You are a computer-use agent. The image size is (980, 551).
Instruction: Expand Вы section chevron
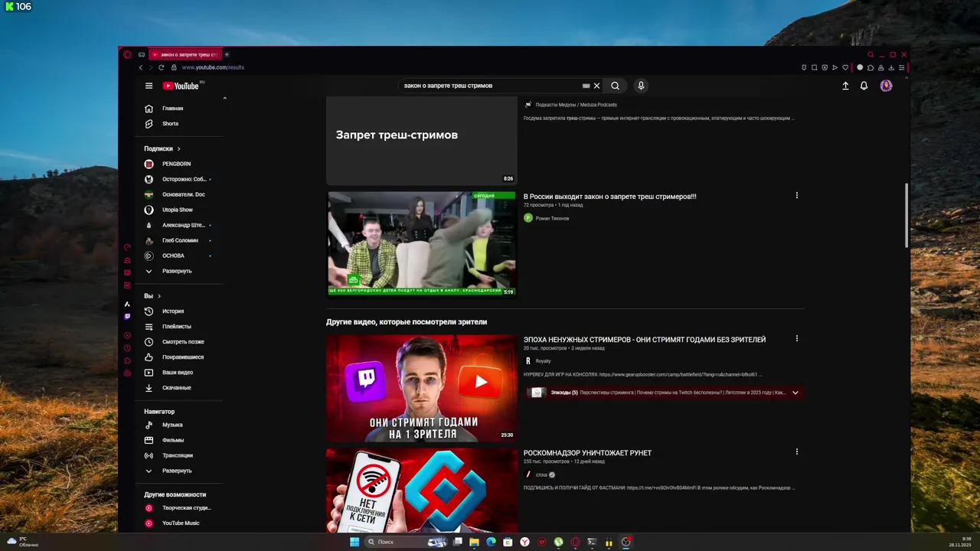coord(159,296)
